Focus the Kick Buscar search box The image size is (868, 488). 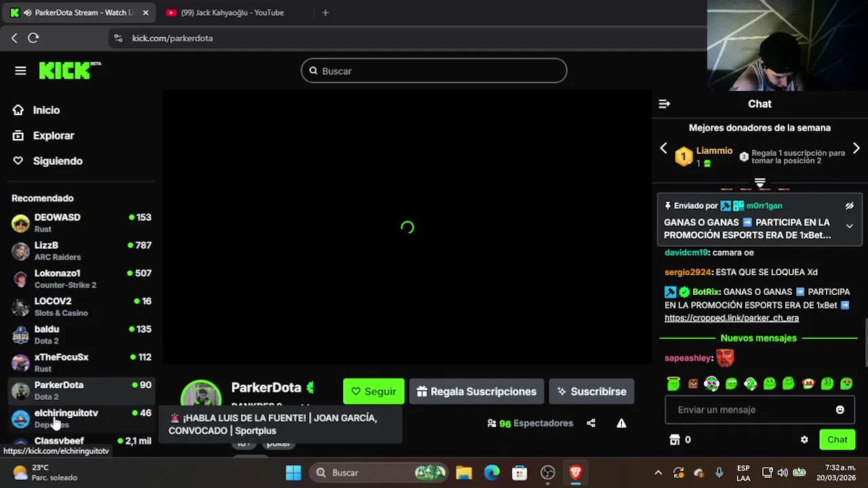(434, 70)
